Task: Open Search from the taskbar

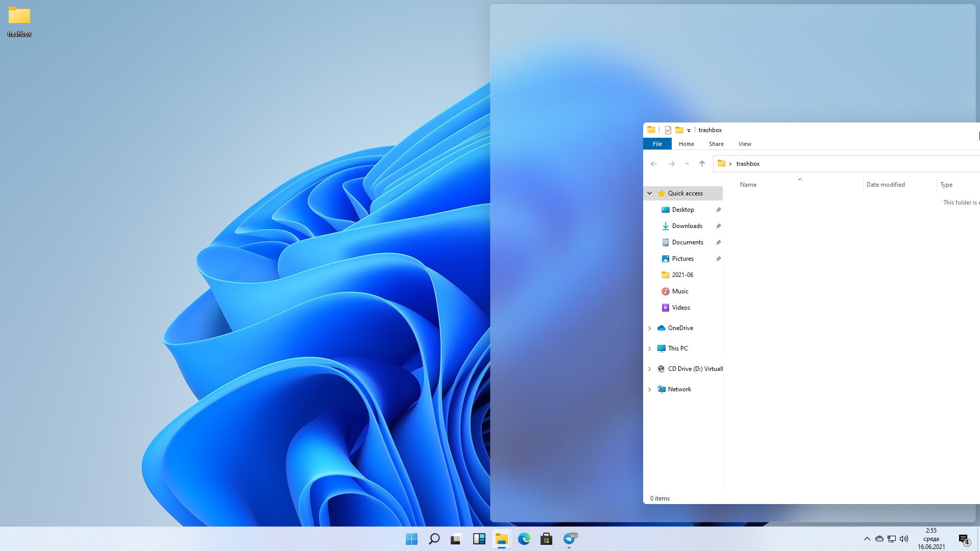Action: 434,539
